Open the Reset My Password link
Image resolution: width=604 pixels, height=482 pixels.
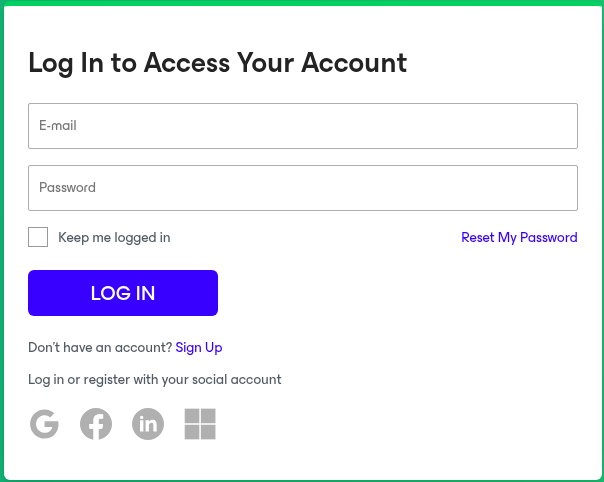tap(519, 238)
